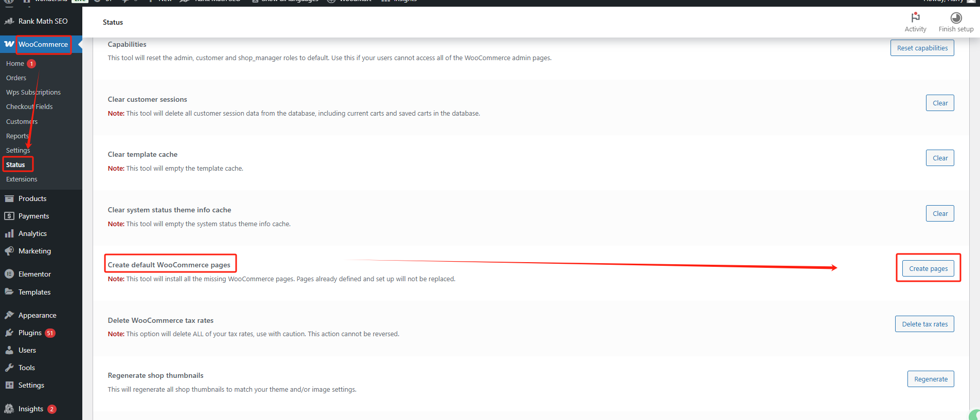Open the Rank Math SEO menu icon
This screenshot has height=420, width=980.
[9, 21]
